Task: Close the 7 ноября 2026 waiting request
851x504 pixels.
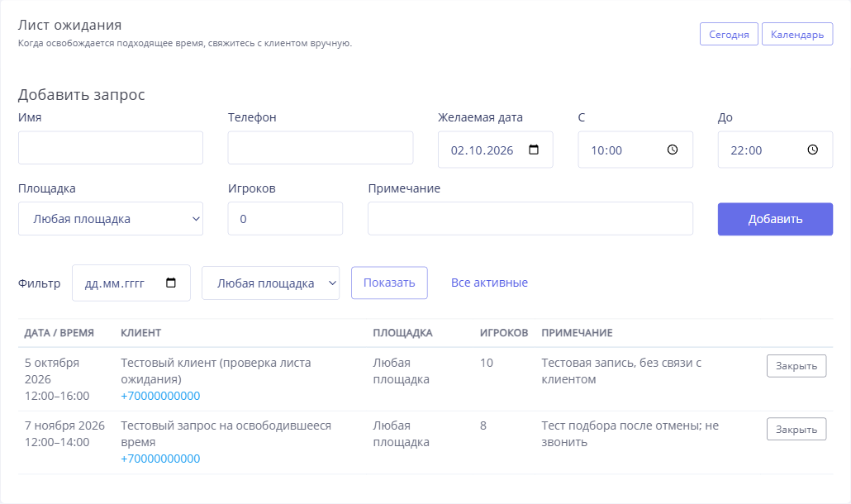Action: click(x=796, y=429)
